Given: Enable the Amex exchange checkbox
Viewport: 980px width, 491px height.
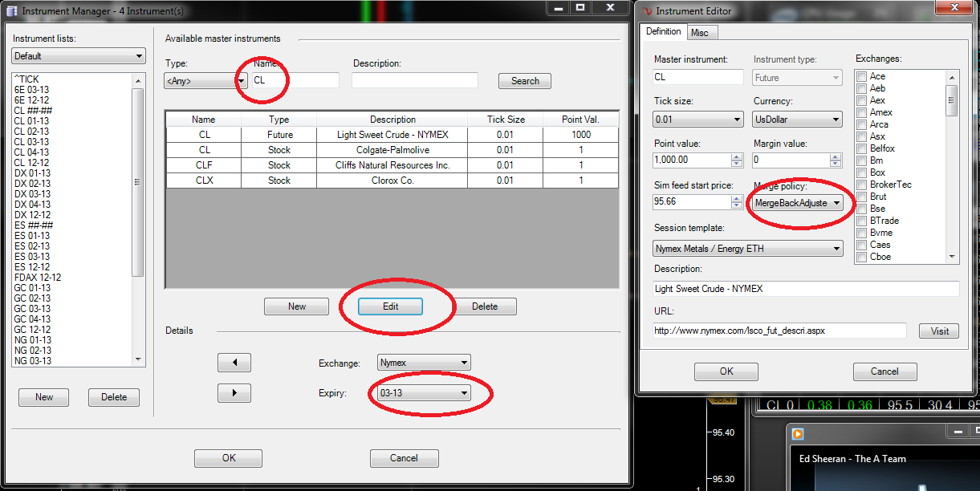Looking at the screenshot, I should (x=861, y=112).
